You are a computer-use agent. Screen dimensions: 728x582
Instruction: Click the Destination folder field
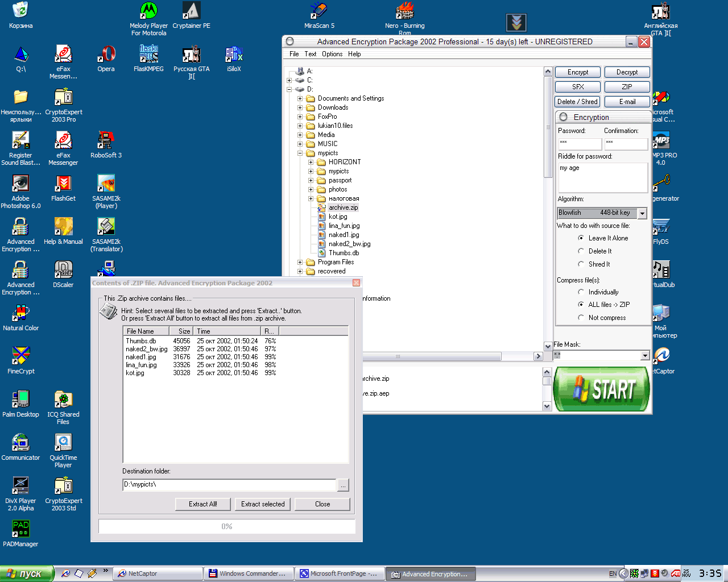(230, 485)
